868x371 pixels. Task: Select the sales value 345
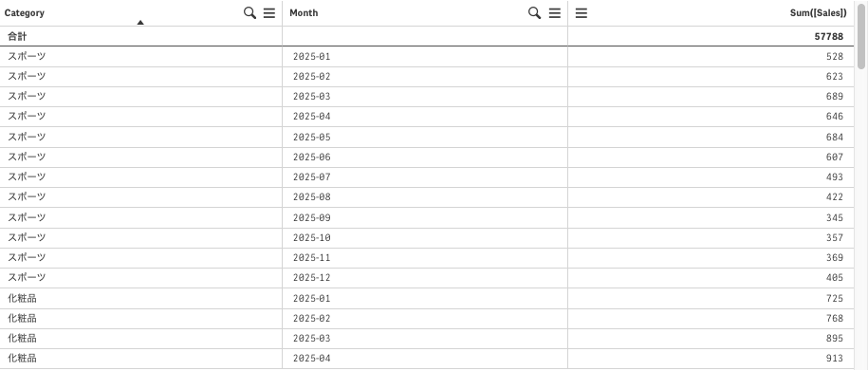pyautogui.click(x=834, y=217)
